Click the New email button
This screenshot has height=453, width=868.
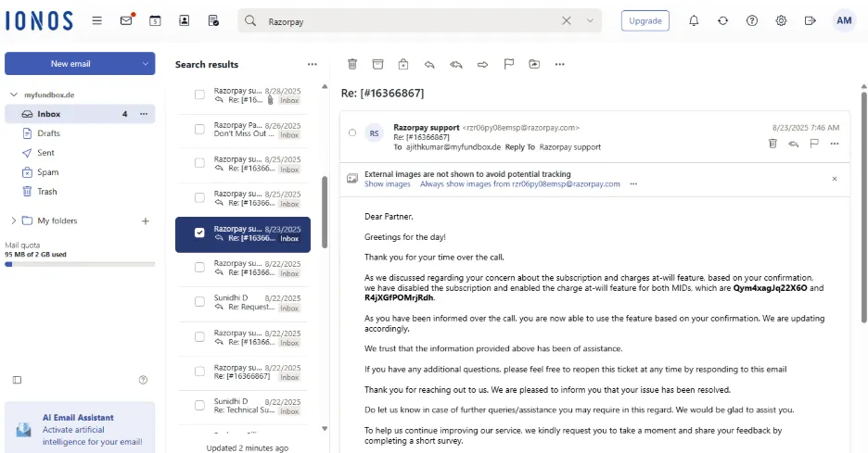70,64
